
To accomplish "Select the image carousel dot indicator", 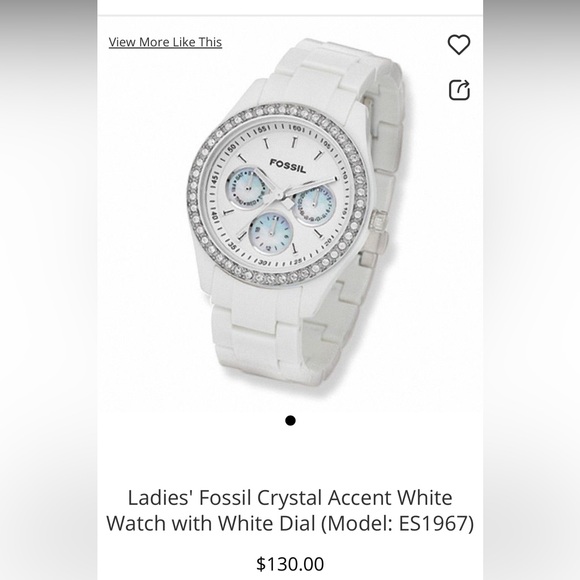I will point(290,421).
